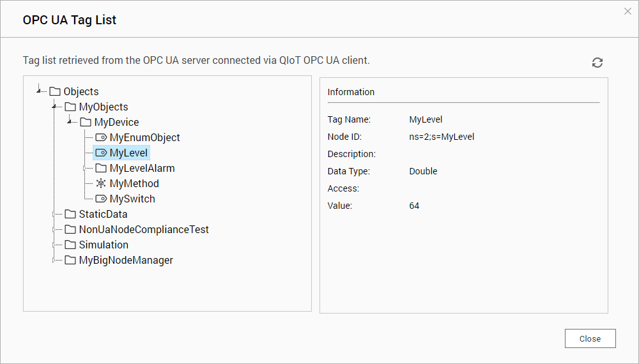Viewport: 639px width, 364px height.
Task: Expand the NonUaNodeComplianceTest node
Action: click(x=54, y=230)
